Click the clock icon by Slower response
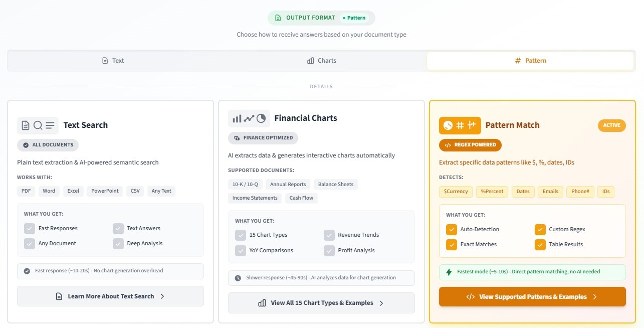This screenshot has width=644, height=328. 238,278
